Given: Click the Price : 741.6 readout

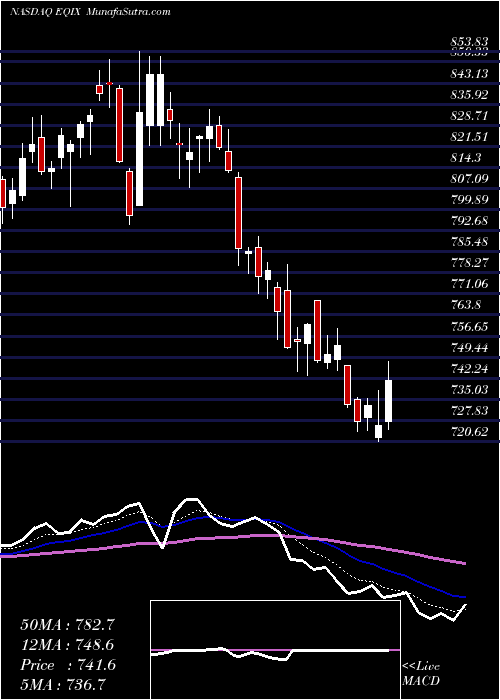Looking at the screenshot, I should coord(68,665).
